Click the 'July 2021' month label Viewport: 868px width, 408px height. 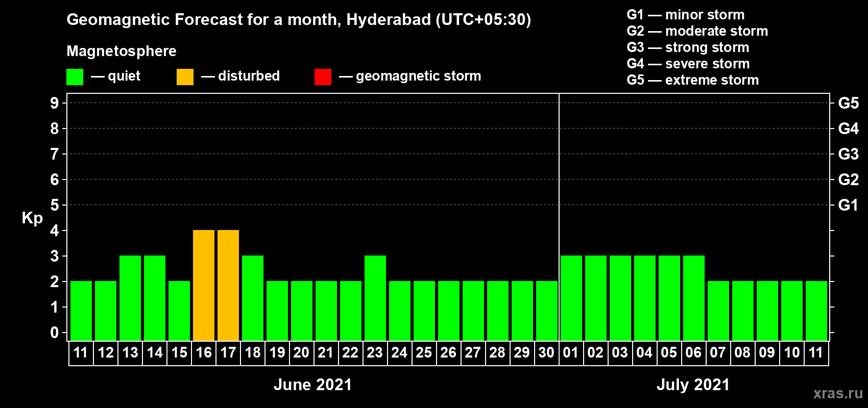[693, 385]
